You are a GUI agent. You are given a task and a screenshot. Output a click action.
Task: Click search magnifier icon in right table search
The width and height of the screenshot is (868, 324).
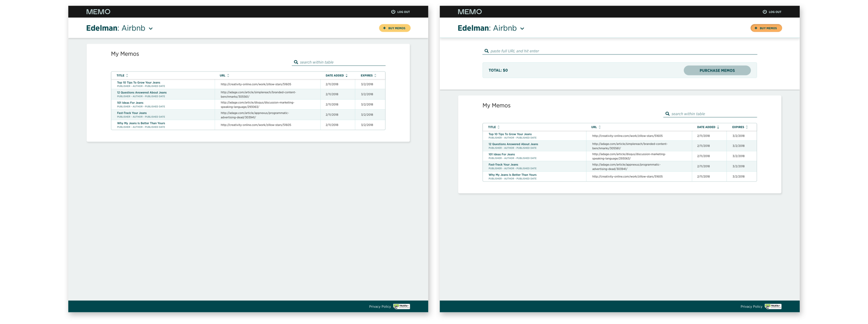coord(667,114)
